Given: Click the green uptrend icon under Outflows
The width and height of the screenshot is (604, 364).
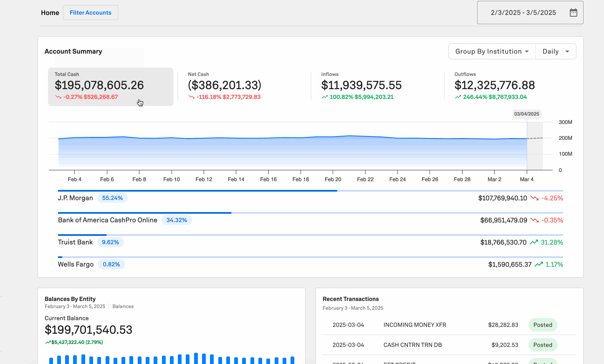Looking at the screenshot, I should pyautogui.click(x=458, y=97).
